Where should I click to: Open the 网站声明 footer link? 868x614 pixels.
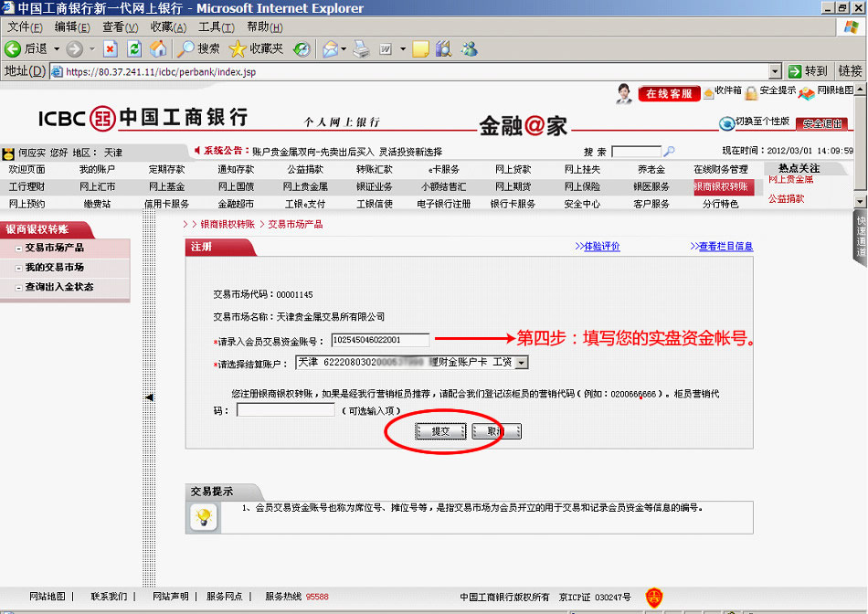tap(171, 597)
